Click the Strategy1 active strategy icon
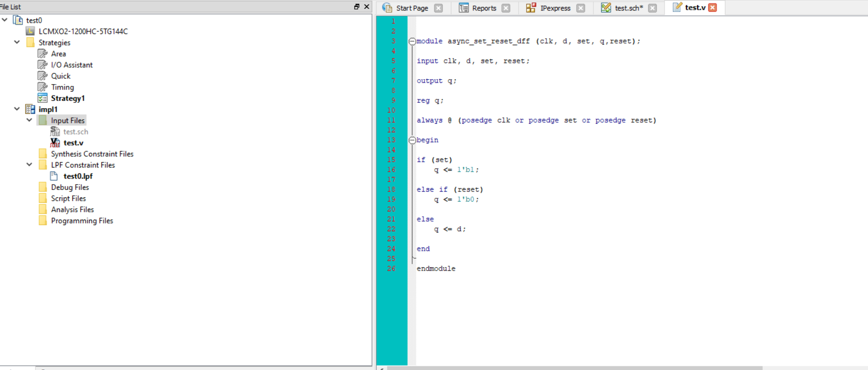Screen dimensions: 868x370 43,98
